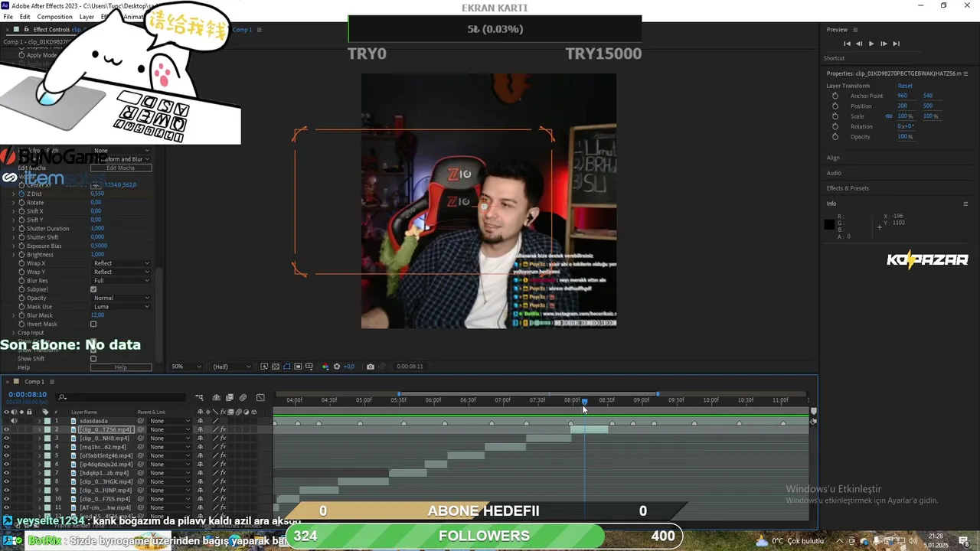The height and width of the screenshot is (551, 980).
Task: Expand layer 4 properties in timeline
Action: click(x=39, y=447)
